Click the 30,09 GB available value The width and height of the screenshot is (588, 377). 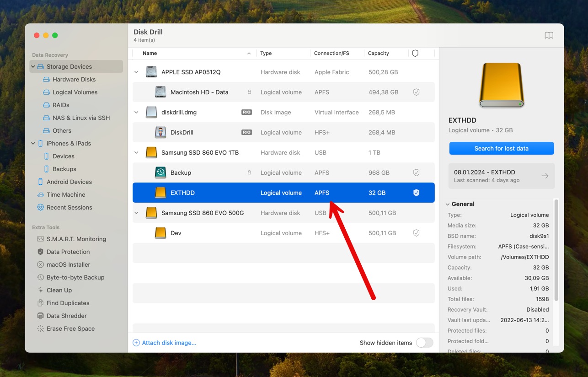point(536,279)
